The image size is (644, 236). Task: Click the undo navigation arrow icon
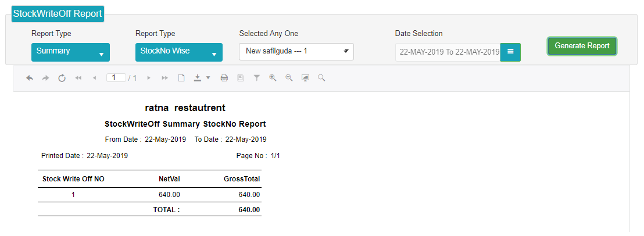click(30, 77)
